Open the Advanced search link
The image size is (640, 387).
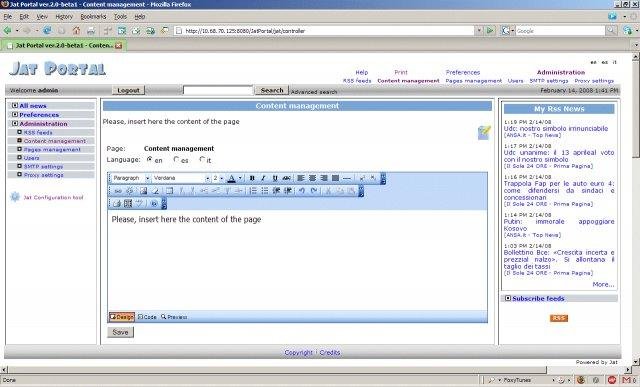pyautogui.click(x=314, y=92)
